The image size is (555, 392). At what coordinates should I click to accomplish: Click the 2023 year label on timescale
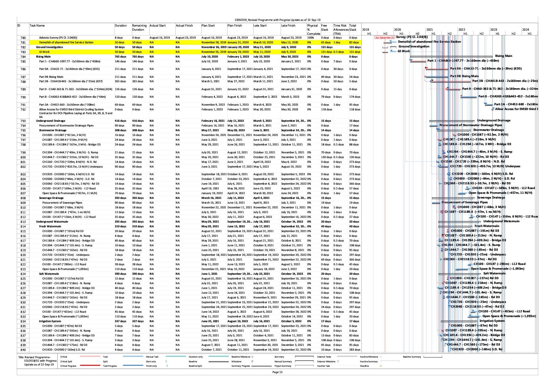pos(494,30)
